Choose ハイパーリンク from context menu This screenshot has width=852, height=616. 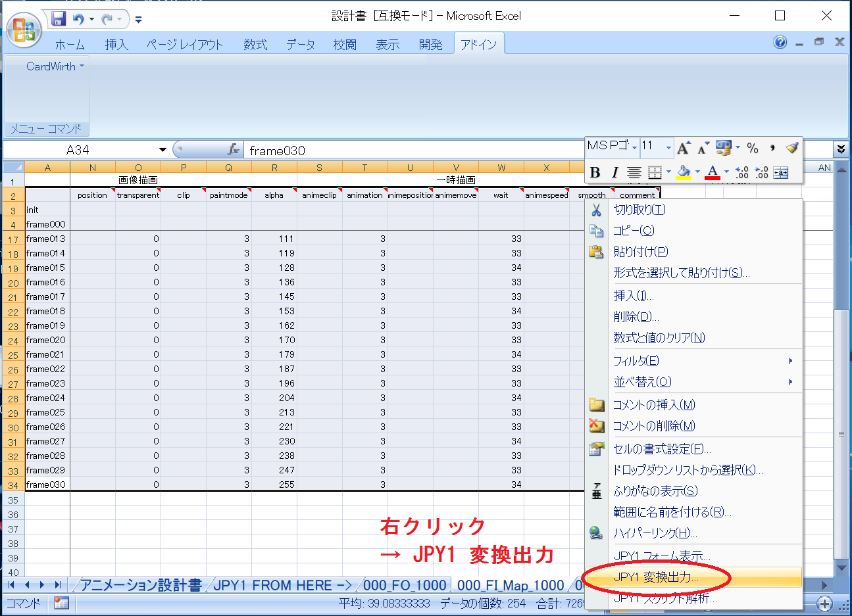[693, 533]
